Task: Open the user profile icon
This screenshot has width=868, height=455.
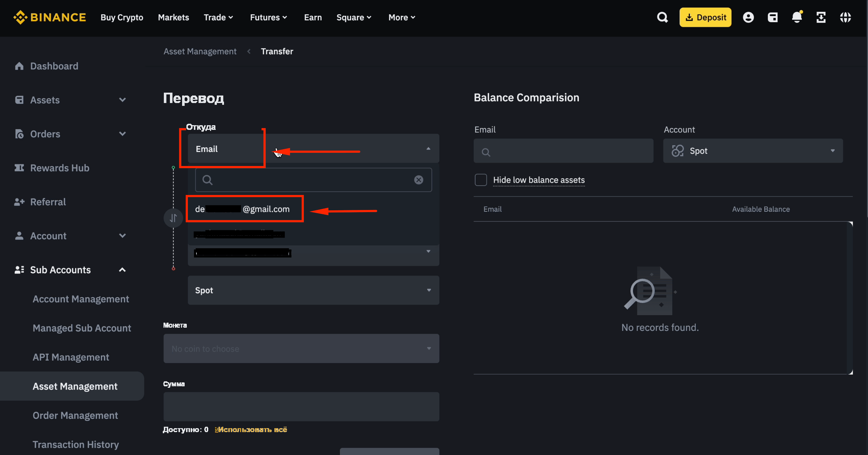Action: point(748,17)
